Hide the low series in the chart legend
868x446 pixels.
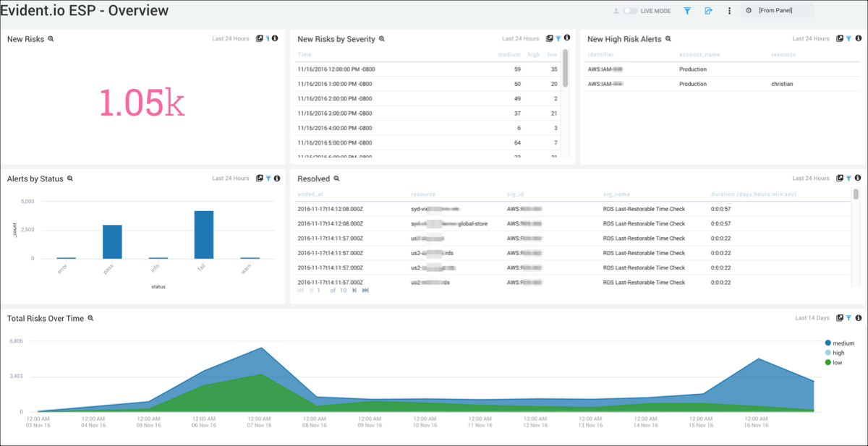[835, 362]
